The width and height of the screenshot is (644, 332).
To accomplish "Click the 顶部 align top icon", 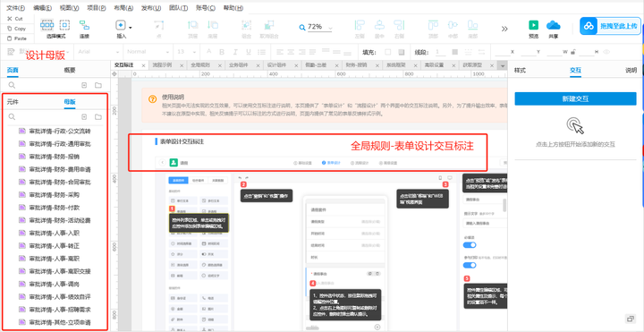I will pyautogui.click(x=433, y=25).
